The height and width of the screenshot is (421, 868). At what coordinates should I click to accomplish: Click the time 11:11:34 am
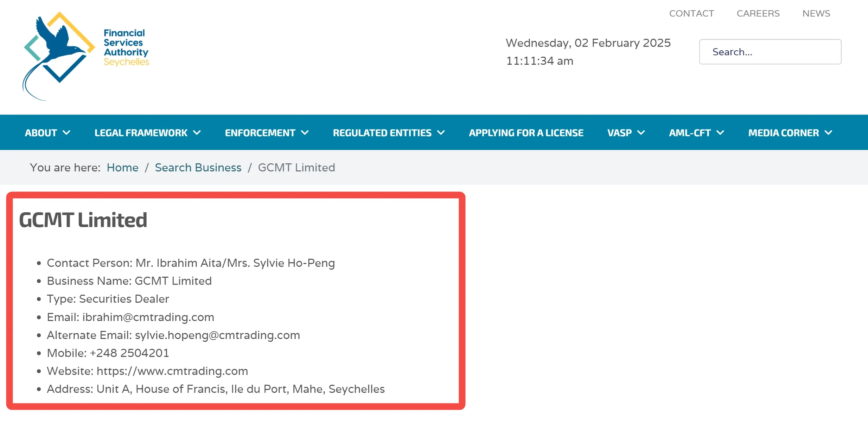click(540, 61)
